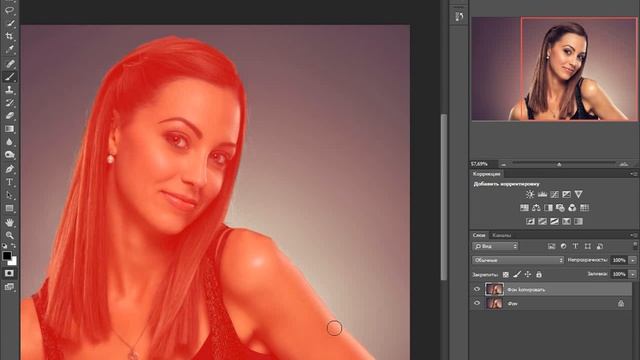
Task: Select the Rectangle shape tool
Action: (9, 208)
